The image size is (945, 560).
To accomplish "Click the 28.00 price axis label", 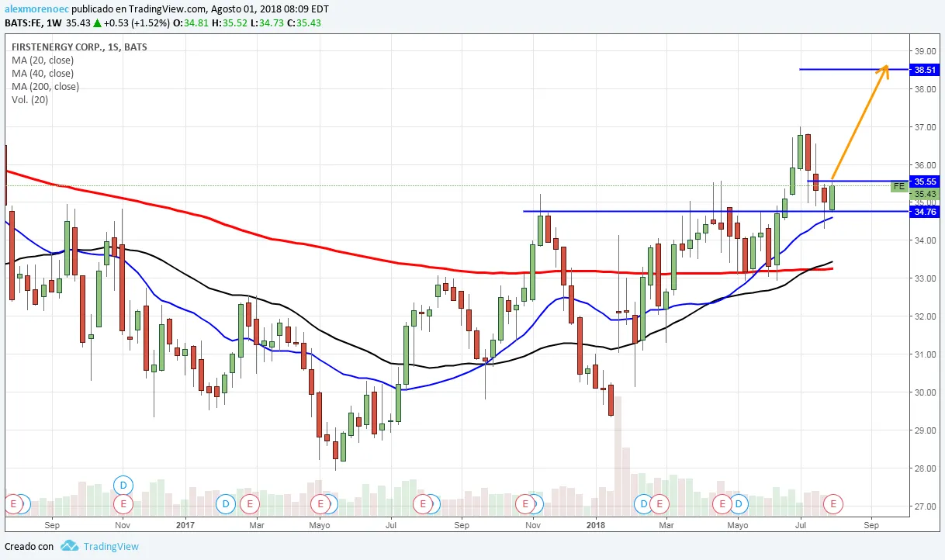I will pos(926,468).
